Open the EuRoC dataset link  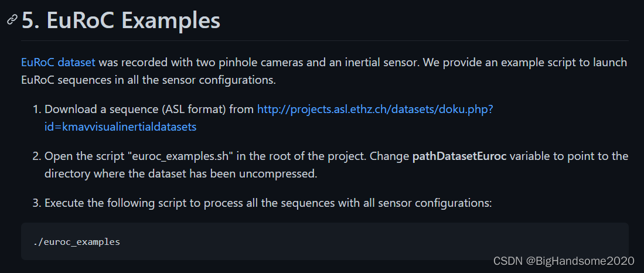pyautogui.click(x=58, y=63)
